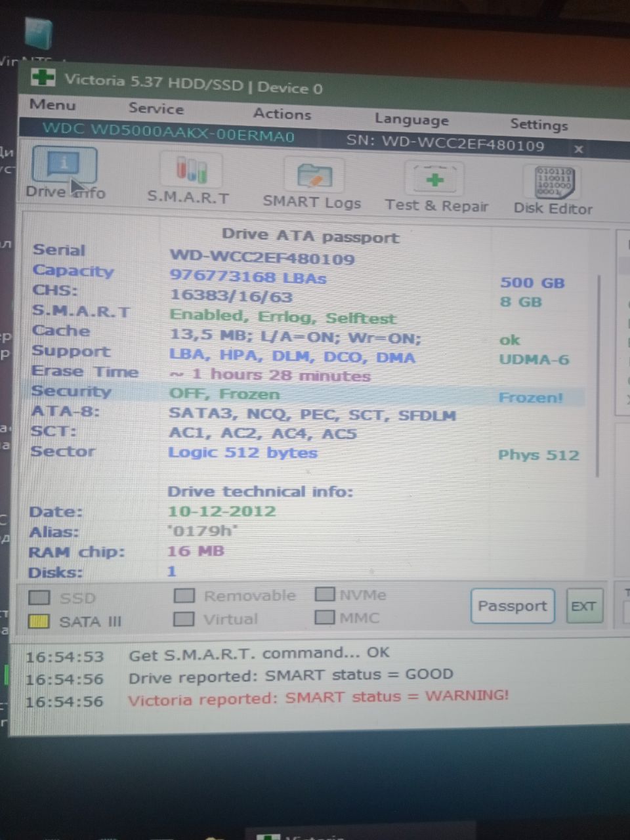The width and height of the screenshot is (630, 840).
Task: Toggle the Virtual indicator box
Action: click(184, 618)
